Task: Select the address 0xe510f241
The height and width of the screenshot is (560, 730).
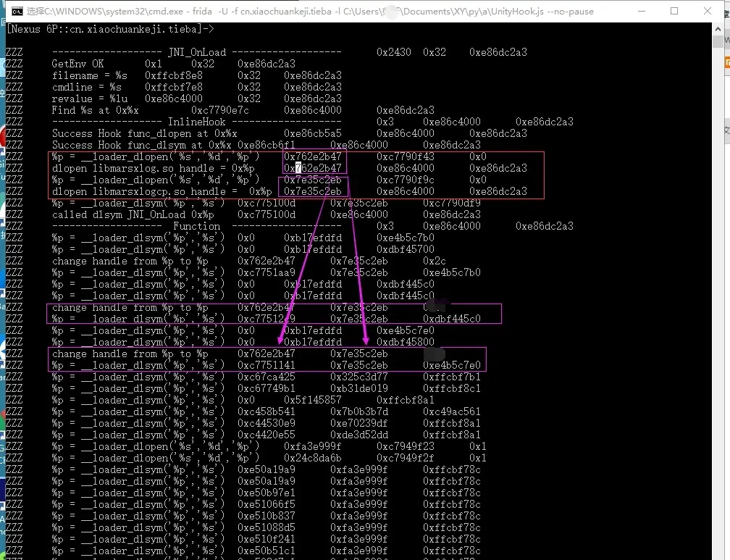Action: point(267,540)
